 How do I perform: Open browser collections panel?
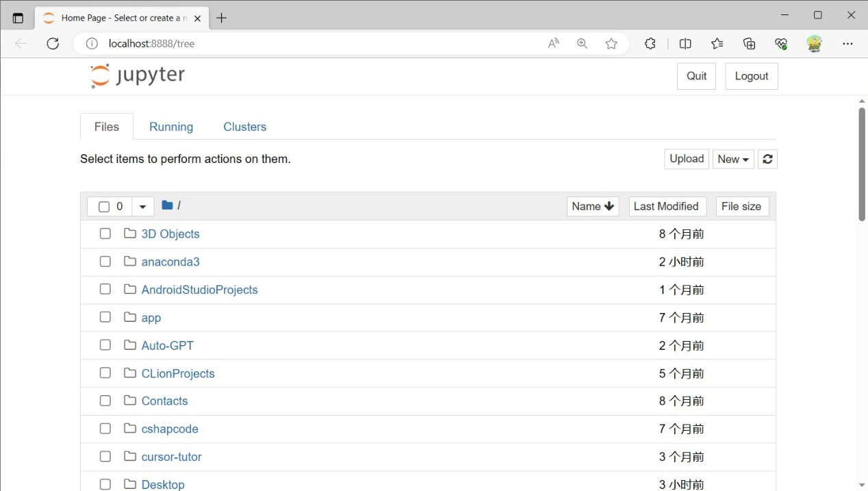pyautogui.click(x=749, y=44)
